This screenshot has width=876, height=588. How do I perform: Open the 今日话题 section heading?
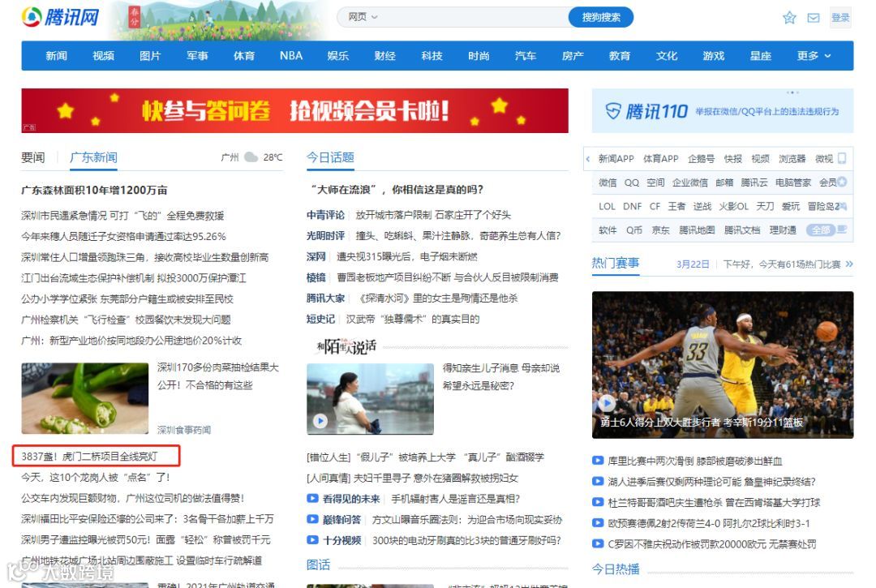[330, 157]
